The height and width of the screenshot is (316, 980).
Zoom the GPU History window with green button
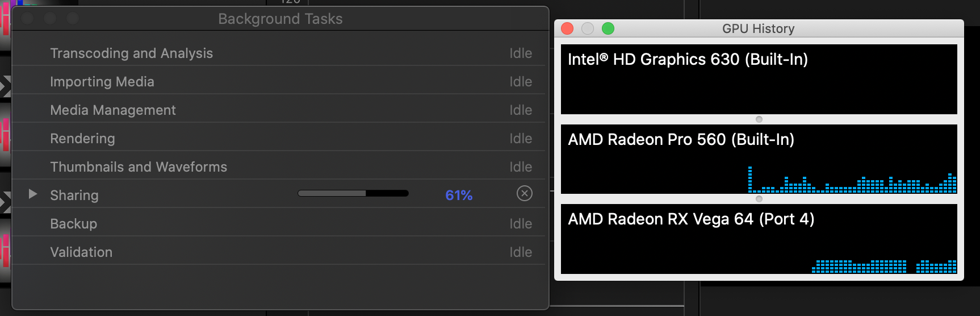(608, 28)
